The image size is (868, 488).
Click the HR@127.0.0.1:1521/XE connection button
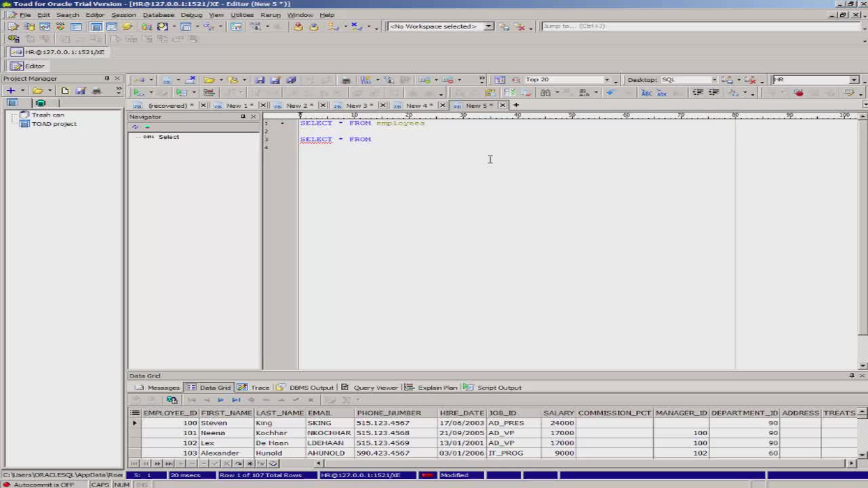(x=58, y=52)
